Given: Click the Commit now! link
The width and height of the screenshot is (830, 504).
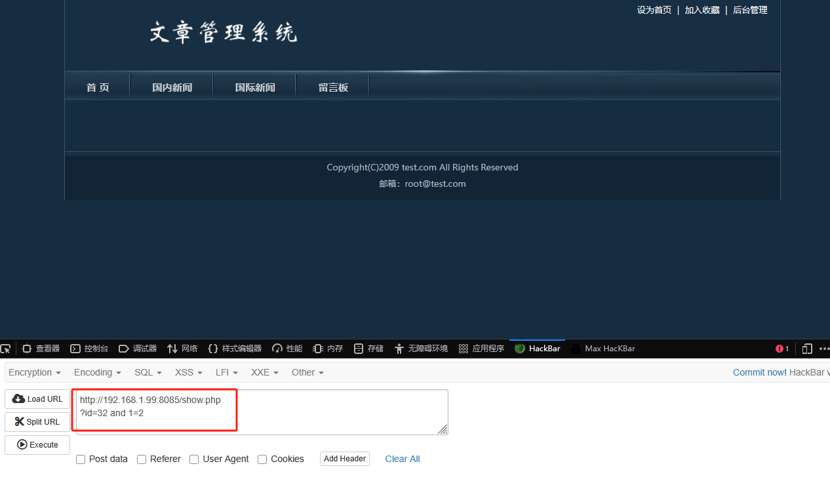Looking at the screenshot, I should (760, 372).
